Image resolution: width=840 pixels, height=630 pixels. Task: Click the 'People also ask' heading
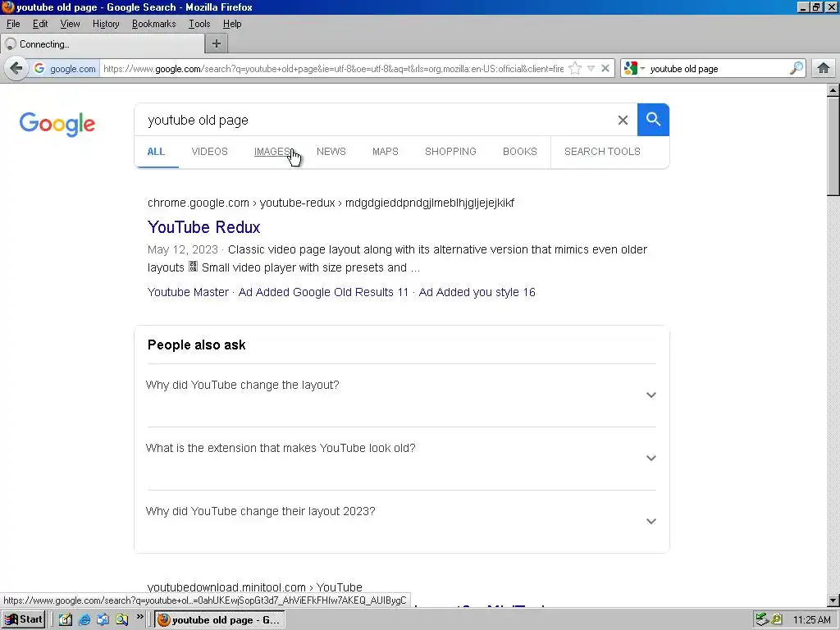pos(197,345)
